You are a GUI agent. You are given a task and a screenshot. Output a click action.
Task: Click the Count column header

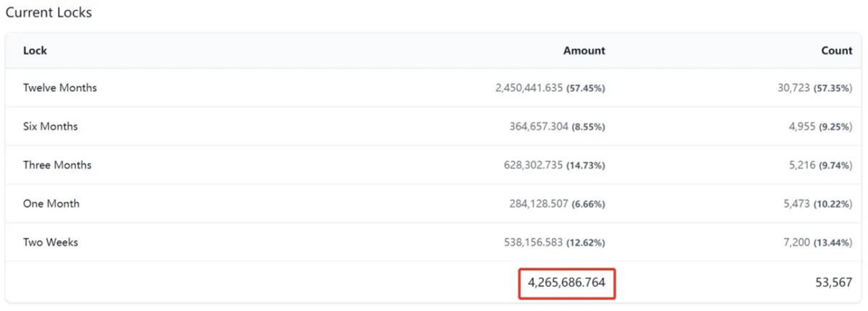(x=837, y=51)
